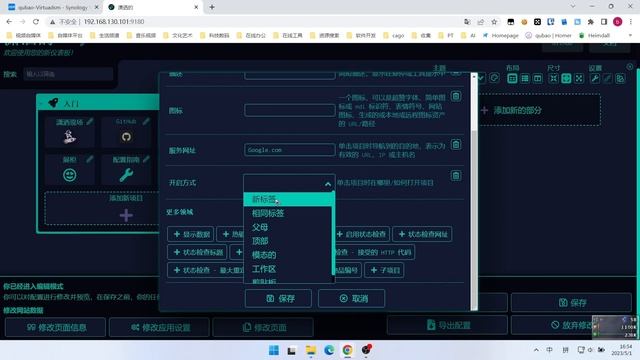Save the item with dialog 保存 button
Screen dimensions: 640x360
point(278,298)
